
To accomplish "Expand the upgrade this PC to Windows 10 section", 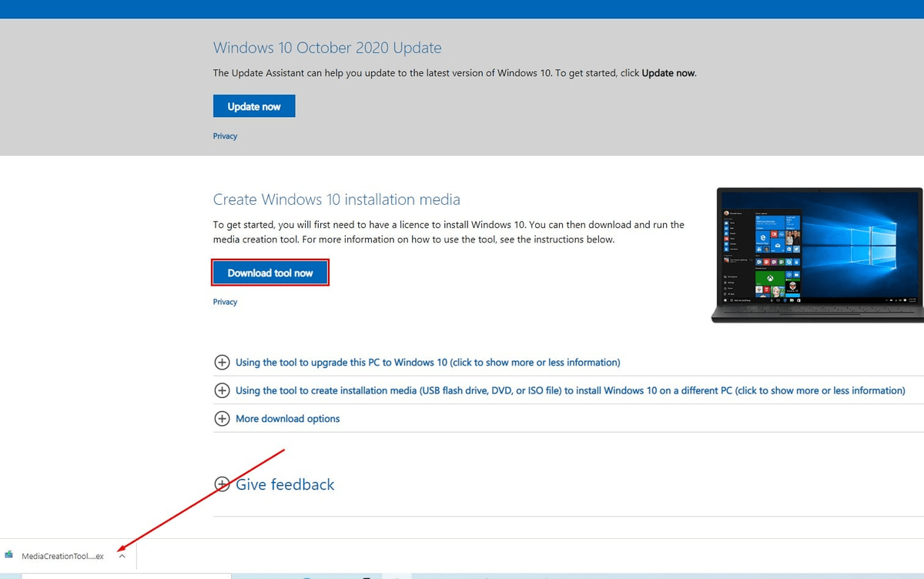I will (x=427, y=362).
